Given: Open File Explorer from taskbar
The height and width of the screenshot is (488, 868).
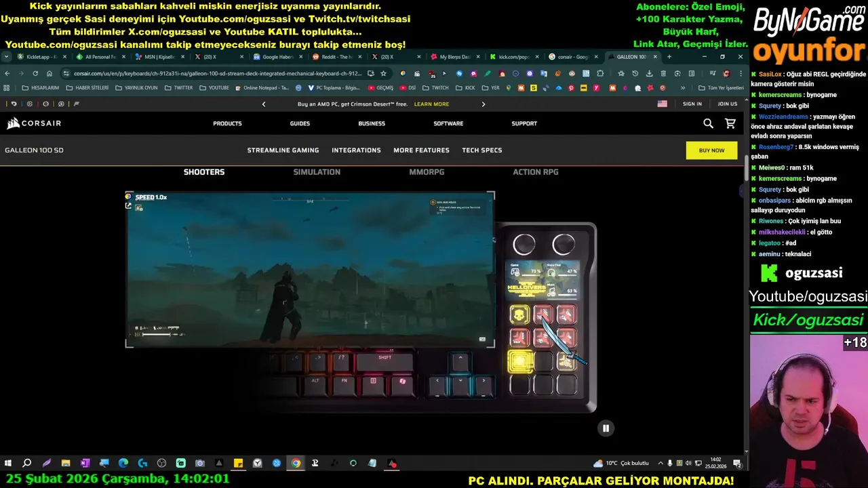Looking at the screenshot, I should click(x=66, y=463).
